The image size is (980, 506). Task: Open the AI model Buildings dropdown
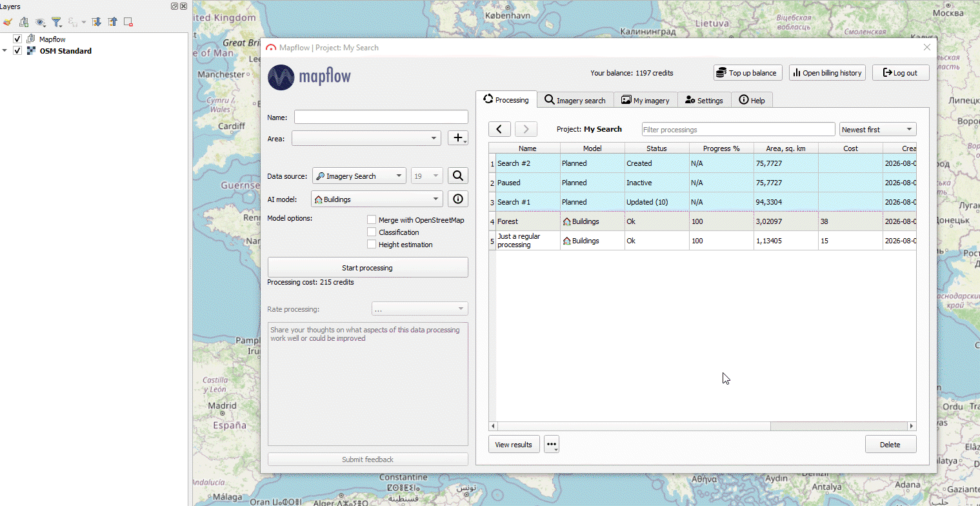[377, 199]
